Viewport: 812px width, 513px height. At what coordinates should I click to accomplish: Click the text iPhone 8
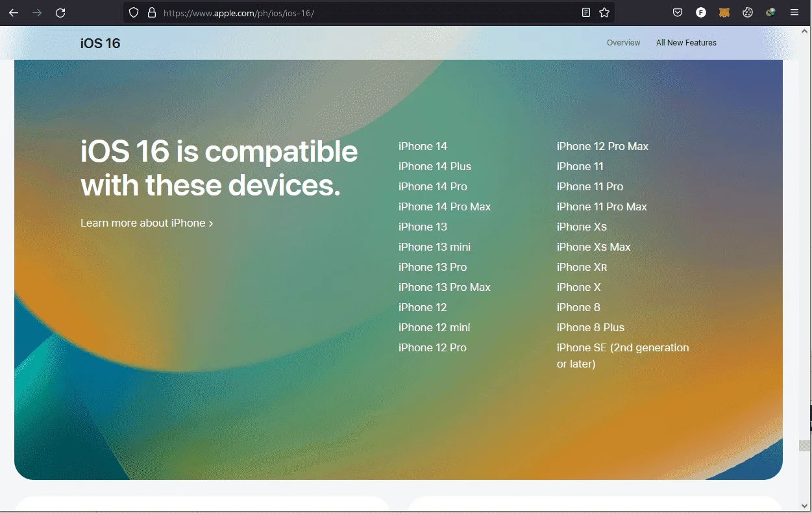[578, 307]
